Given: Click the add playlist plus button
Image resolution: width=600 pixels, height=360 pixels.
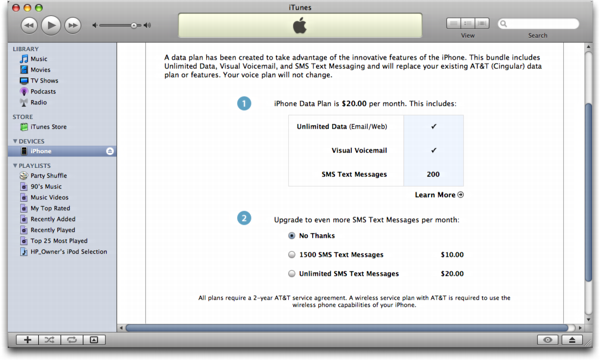Looking at the screenshot, I should click(27, 340).
